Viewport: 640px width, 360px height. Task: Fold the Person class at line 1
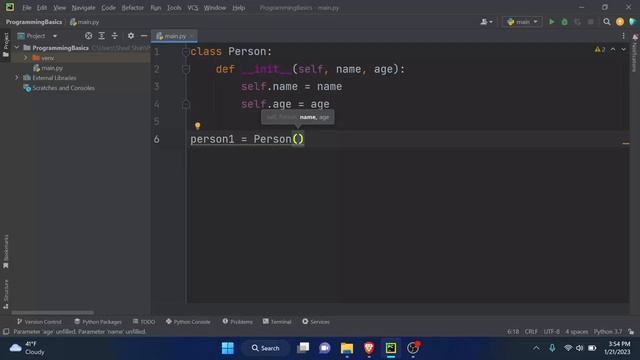pos(186,52)
